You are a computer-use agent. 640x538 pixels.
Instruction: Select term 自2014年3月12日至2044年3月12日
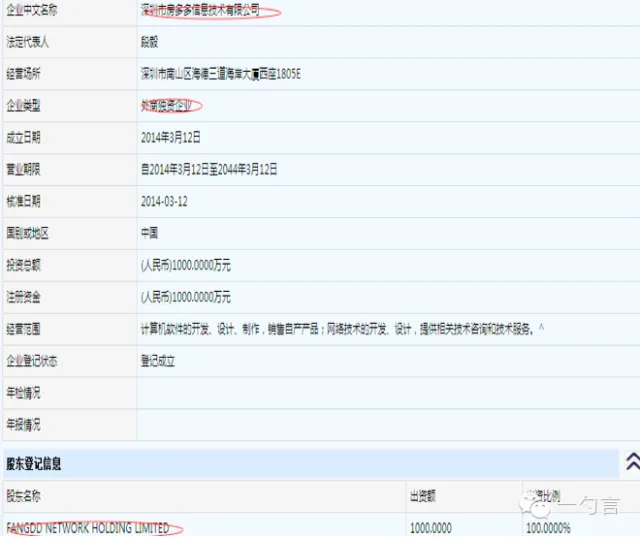[x=209, y=169]
